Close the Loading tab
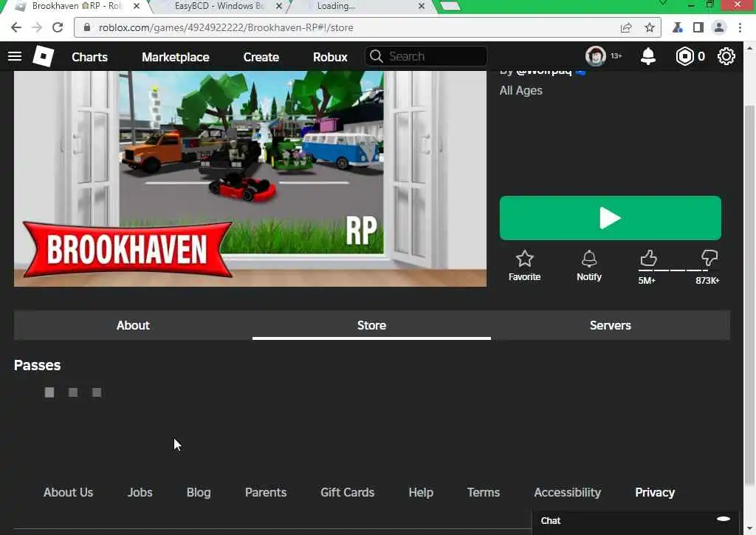This screenshot has height=535, width=756. click(x=421, y=6)
